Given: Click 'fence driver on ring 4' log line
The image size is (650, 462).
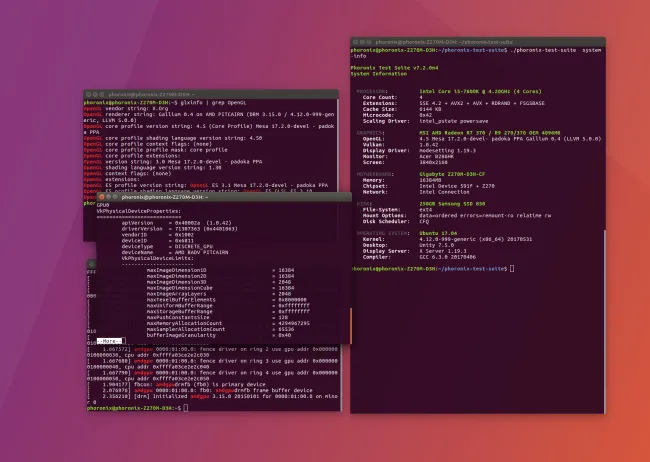Looking at the screenshot, I should tap(213, 376).
